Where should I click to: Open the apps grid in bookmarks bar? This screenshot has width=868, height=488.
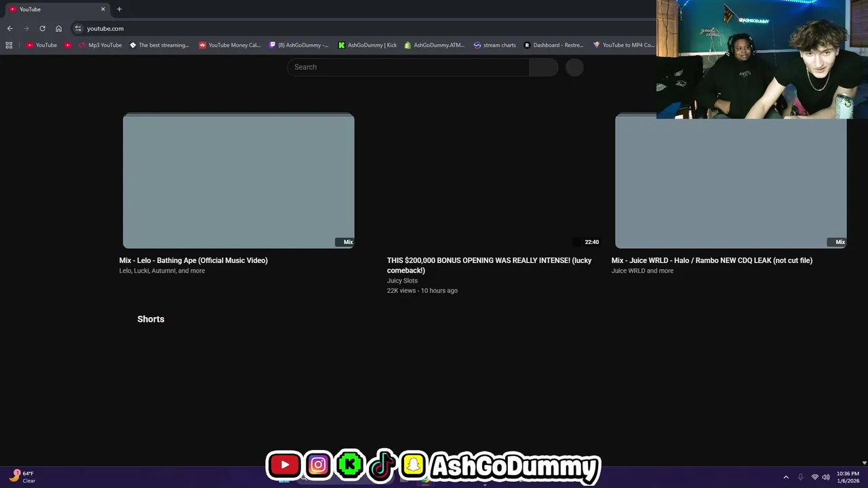(x=9, y=45)
